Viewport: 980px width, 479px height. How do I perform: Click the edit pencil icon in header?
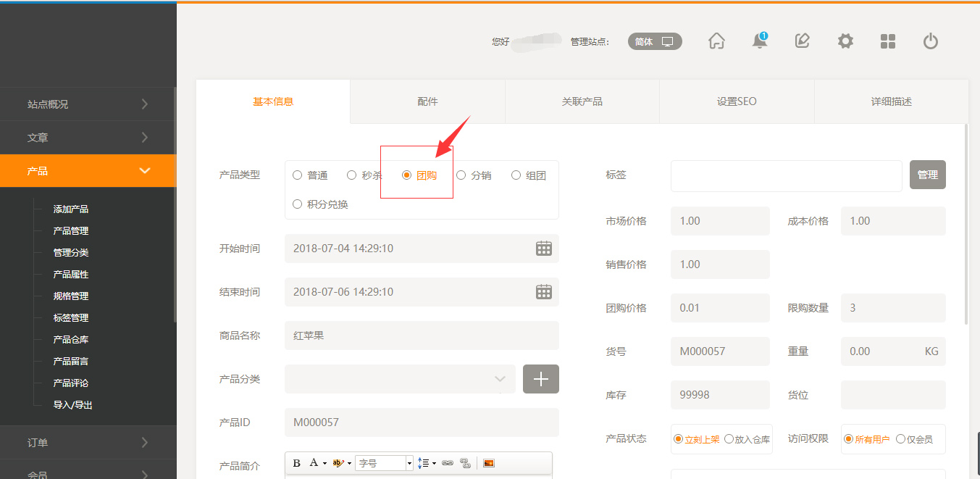pyautogui.click(x=802, y=41)
